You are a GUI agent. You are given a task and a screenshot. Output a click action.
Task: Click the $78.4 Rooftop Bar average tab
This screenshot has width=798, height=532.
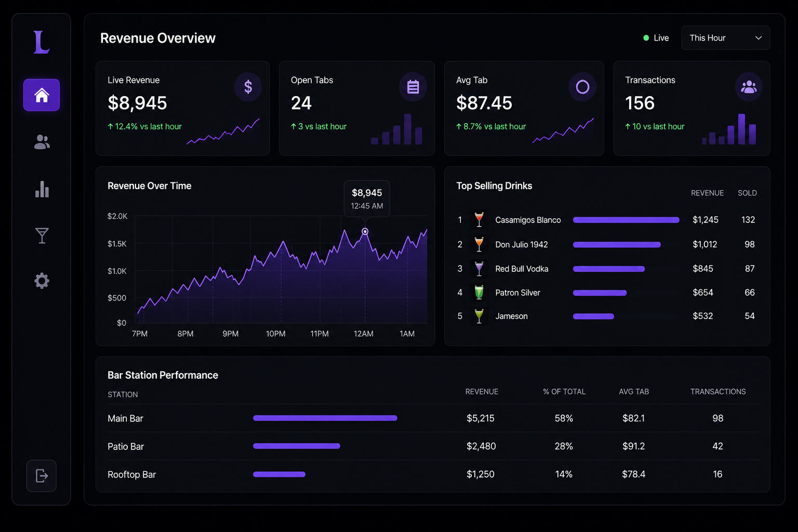click(634, 474)
